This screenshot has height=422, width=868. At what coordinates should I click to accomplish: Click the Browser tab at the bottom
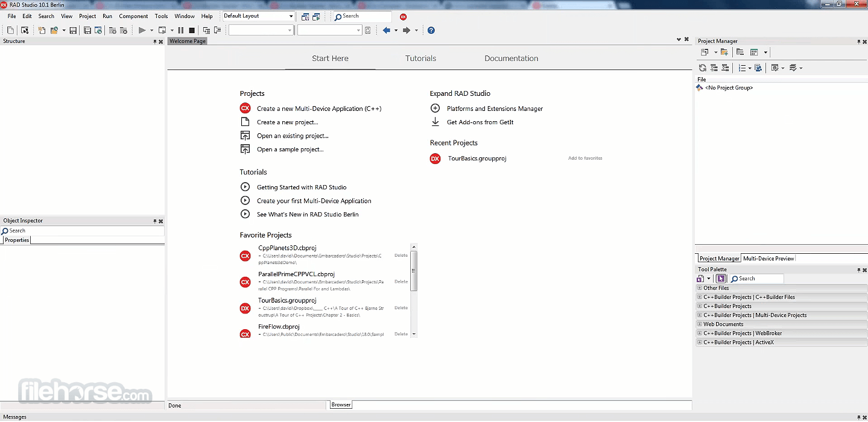pos(341,405)
